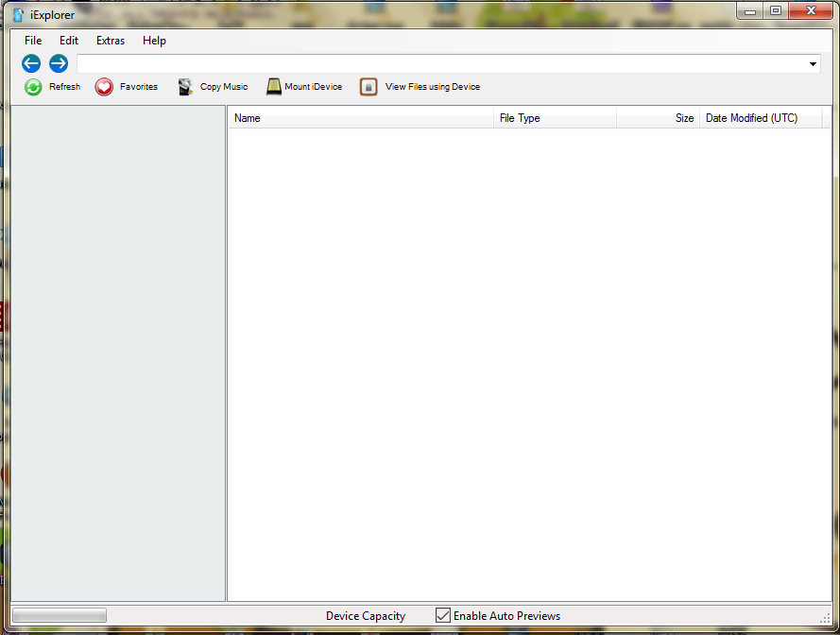Click the iExplorer title bar app icon
Image resolution: width=840 pixels, height=635 pixels.
click(x=18, y=15)
